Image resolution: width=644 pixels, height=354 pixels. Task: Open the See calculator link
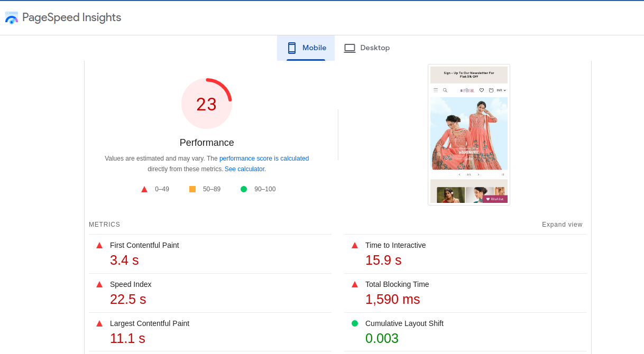[244, 169]
